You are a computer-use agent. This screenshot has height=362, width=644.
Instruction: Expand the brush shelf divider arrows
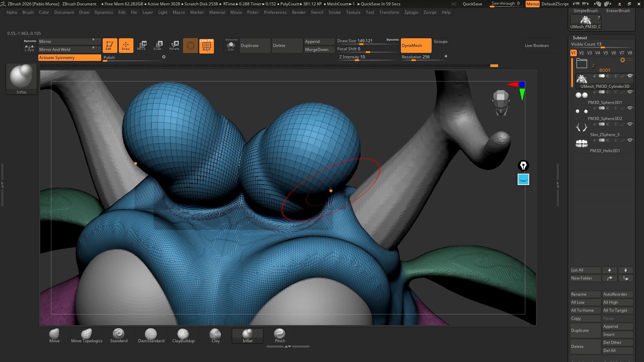pyautogui.click(x=288, y=347)
